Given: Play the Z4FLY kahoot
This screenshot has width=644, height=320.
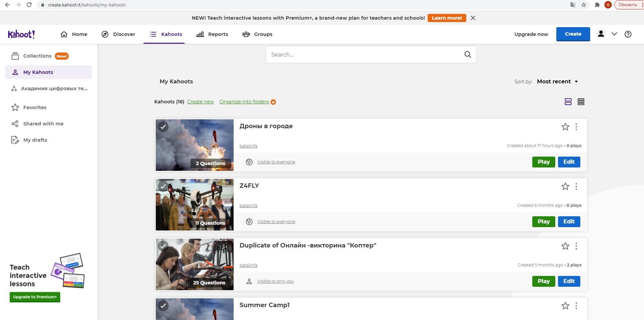Looking at the screenshot, I should [543, 222].
